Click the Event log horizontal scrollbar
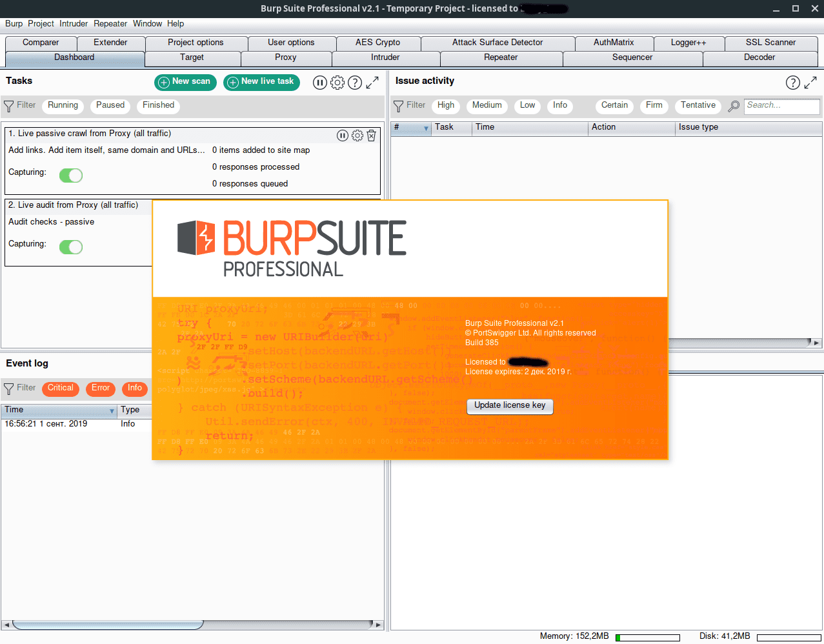Viewport: 824px width, 644px height. pos(108,625)
